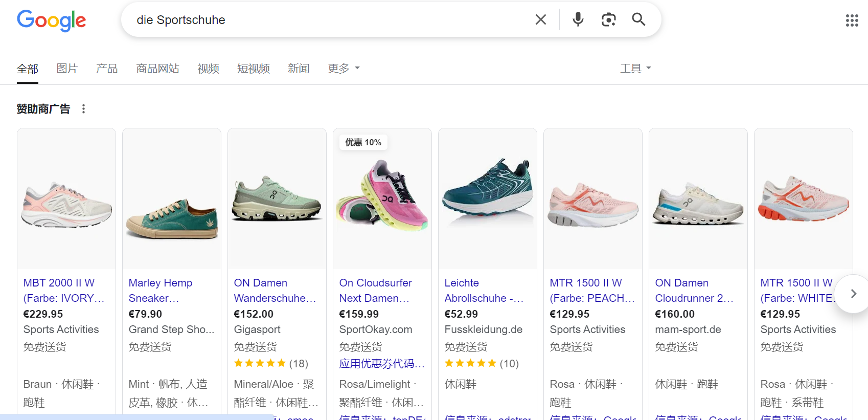Image resolution: width=868 pixels, height=420 pixels.
Task: Click the teal rocker-sole shoe image
Action: click(x=487, y=187)
